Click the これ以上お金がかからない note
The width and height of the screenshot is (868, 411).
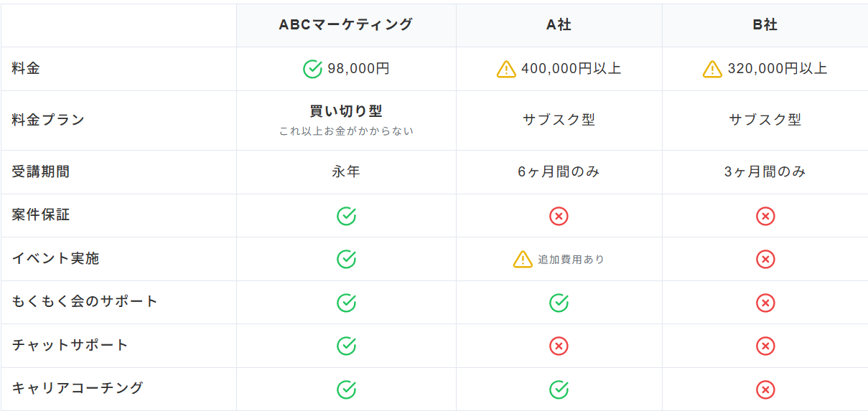[346, 131]
